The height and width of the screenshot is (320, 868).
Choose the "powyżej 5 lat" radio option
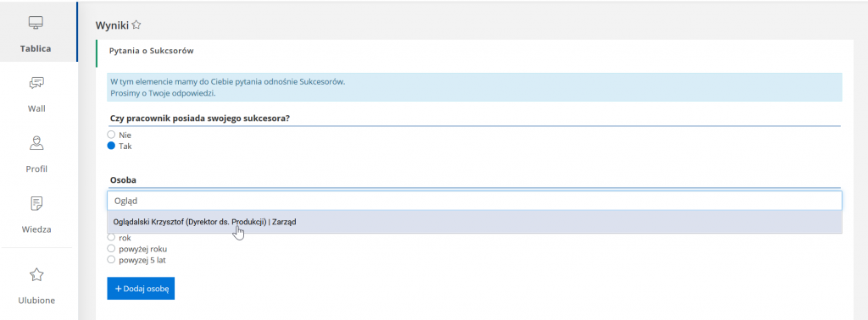click(x=111, y=259)
